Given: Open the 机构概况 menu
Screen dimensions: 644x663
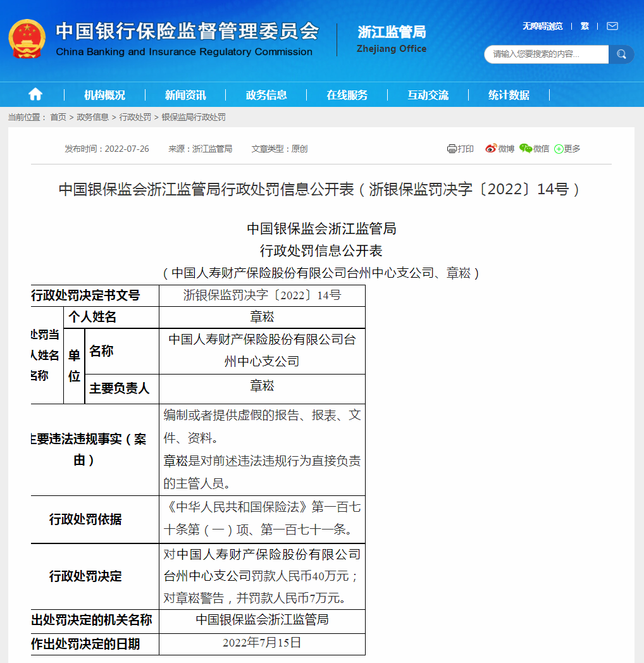Looking at the screenshot, I should 104,95.
